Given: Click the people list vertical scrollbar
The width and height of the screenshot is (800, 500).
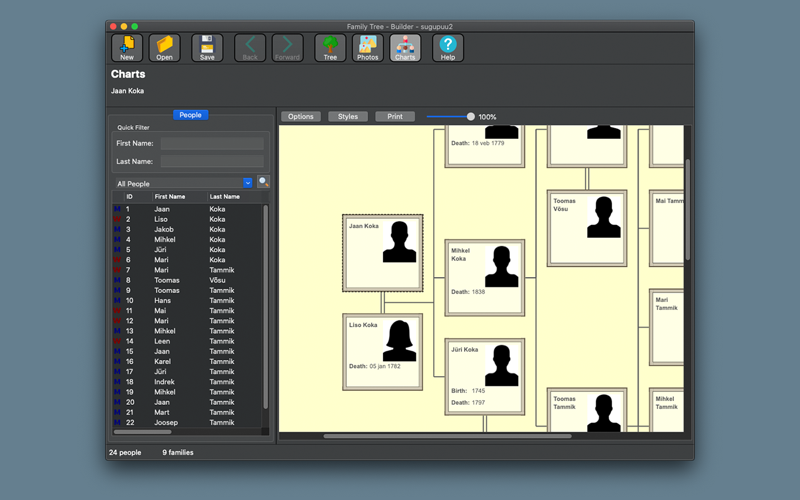Looking at the screenshot, I should (265, 306).
